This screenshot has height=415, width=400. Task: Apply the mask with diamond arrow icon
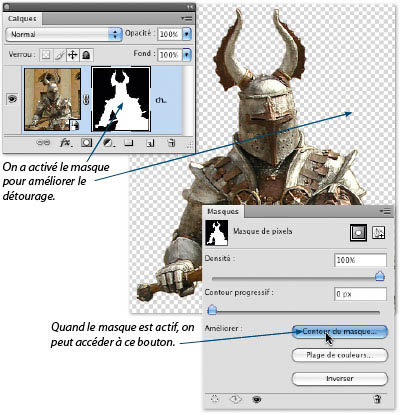(236, 399)
